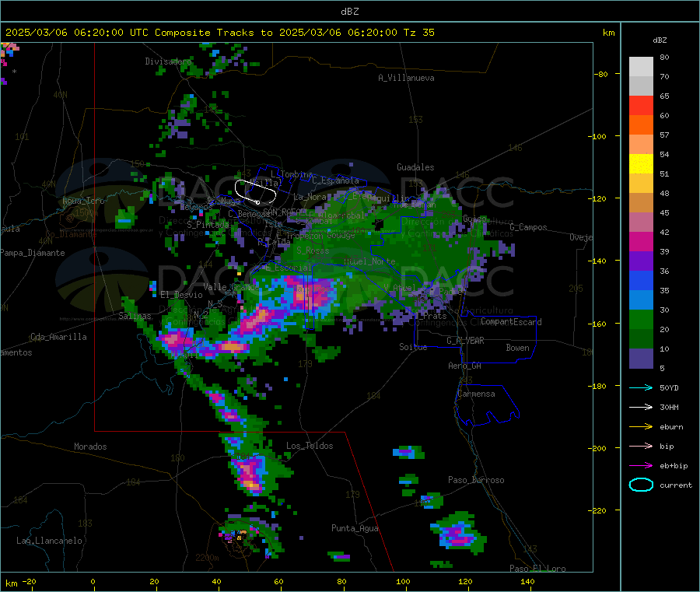Viewport: 700px width, 592px height.
Task: Click the Lag.Llancanelo map label
Action: (x=49, y=541)
